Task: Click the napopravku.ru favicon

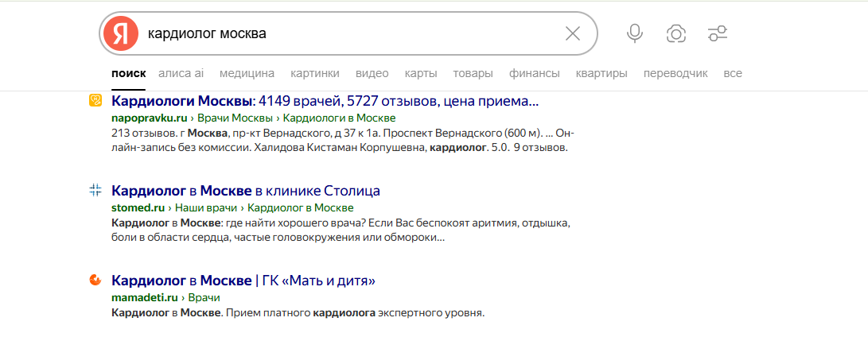Action: coord(95,101)
